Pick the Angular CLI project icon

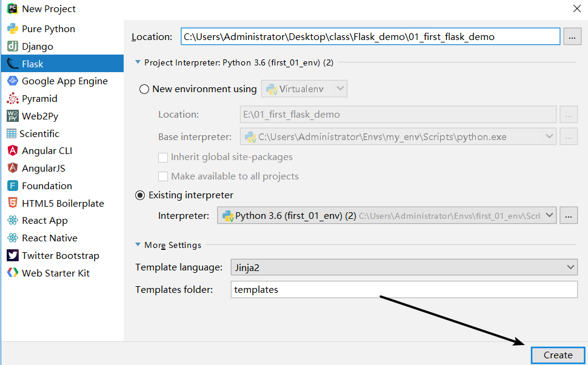pos(12,150)
